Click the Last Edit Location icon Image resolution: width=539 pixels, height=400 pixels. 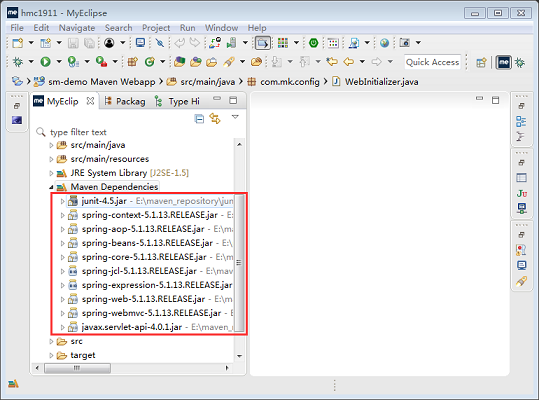tap(332, 62)
